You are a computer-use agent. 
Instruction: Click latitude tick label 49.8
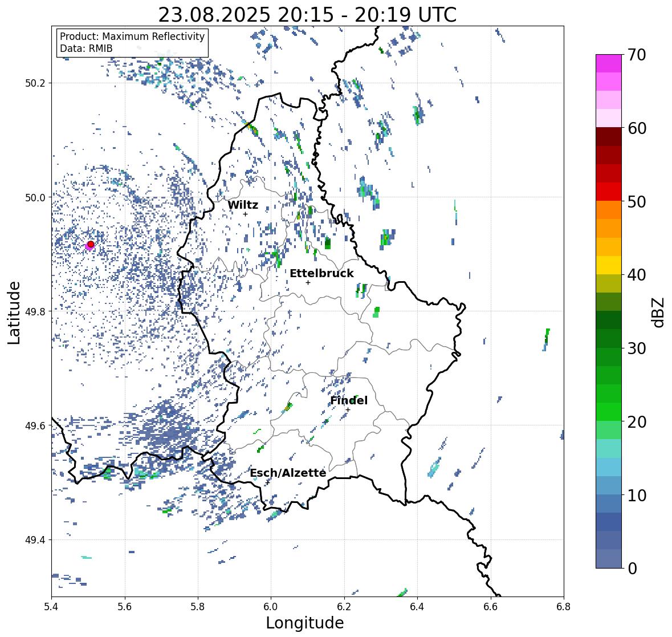[35, 311]
